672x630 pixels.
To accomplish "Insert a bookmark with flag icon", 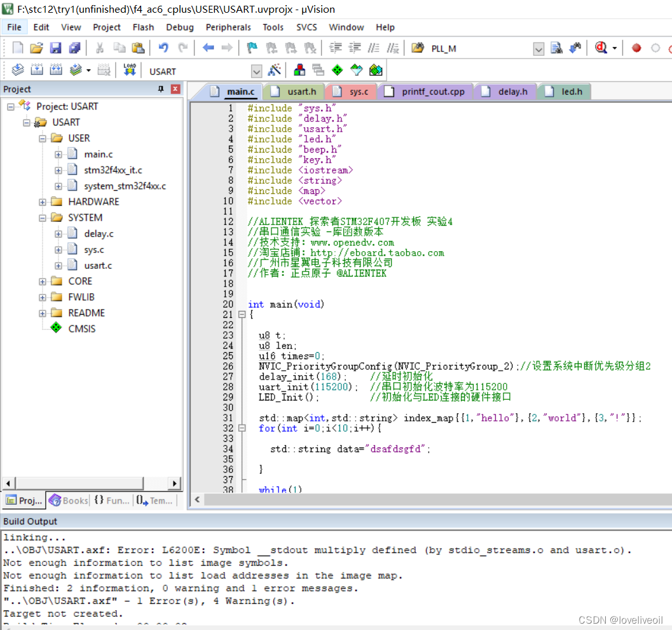I will [x=252, y=48].
